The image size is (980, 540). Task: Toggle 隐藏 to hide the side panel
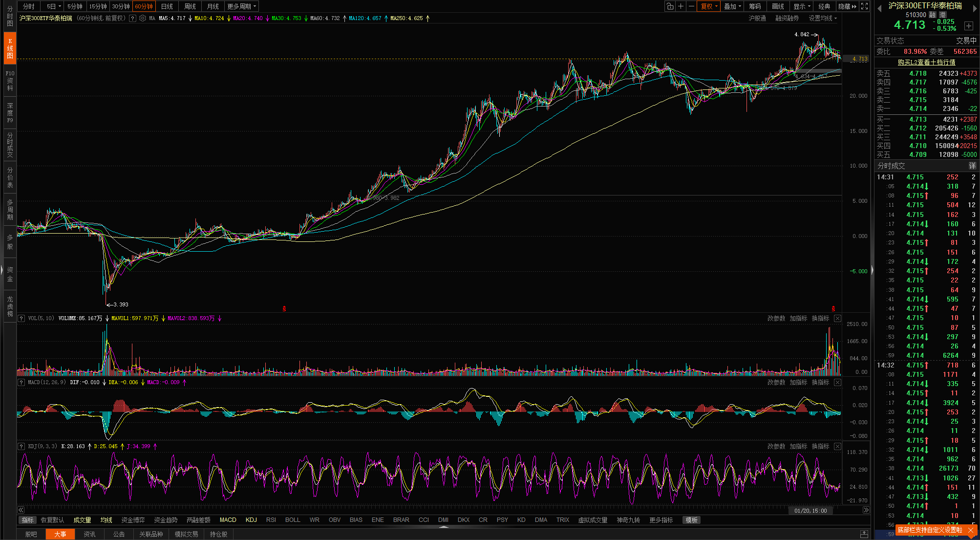pyautogui.click(x=847, y=6)
